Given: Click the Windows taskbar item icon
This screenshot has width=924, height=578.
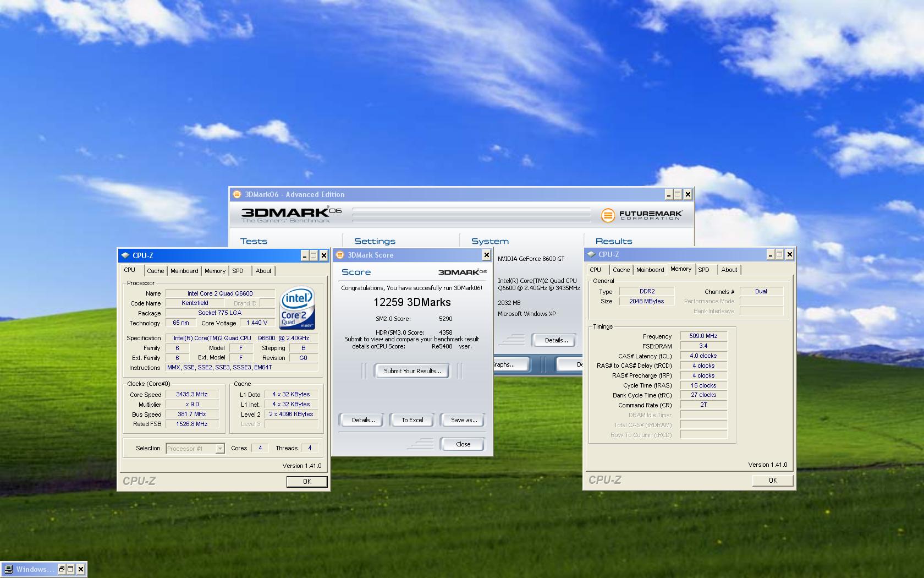Looking at the screenshot, I should [8, 569].
